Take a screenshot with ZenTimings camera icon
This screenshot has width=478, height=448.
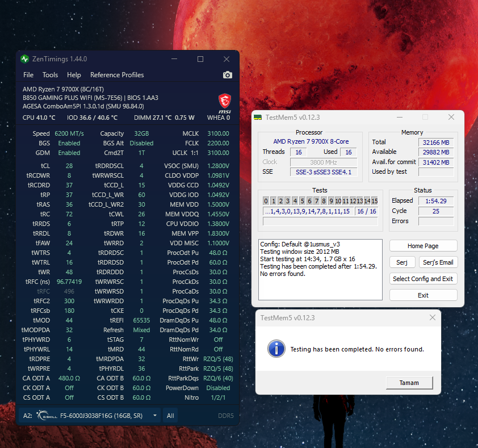(228, 75)
